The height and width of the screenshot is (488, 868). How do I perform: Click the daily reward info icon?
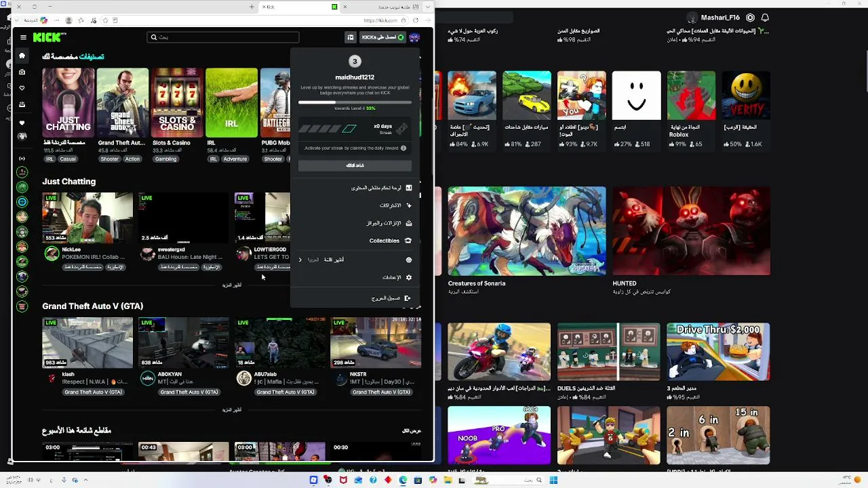click(403, 148)
